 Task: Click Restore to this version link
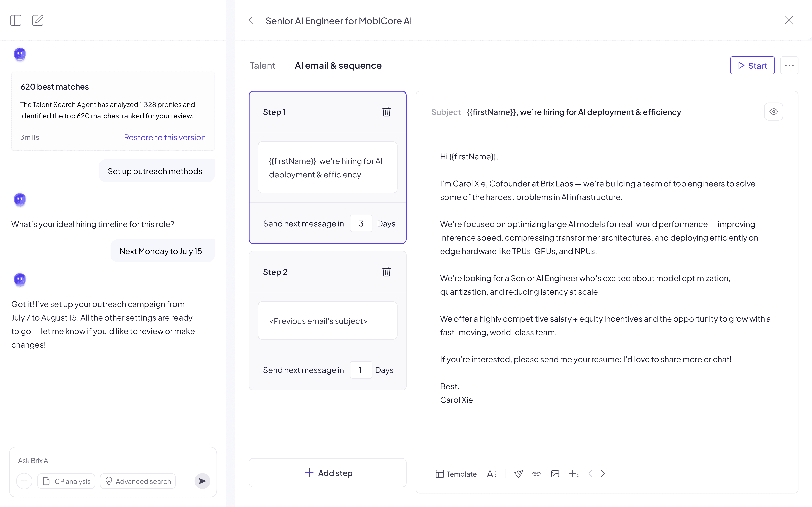click(164, 137)
